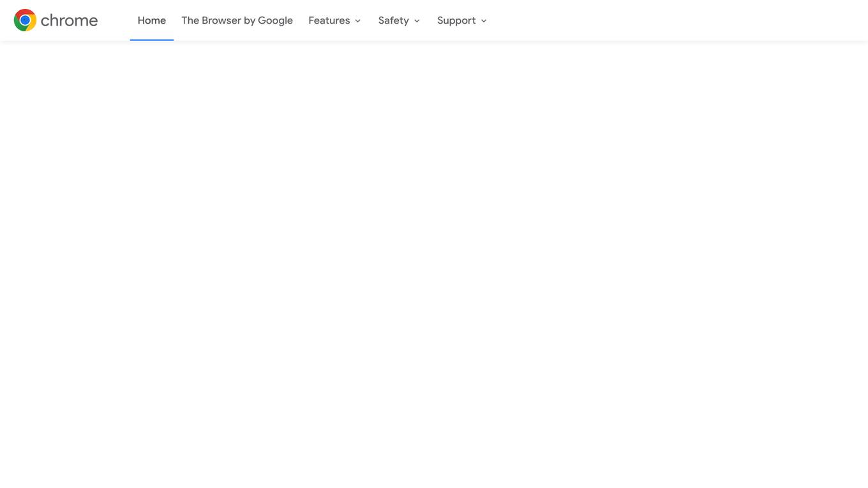
Task: Expand the Features chevron arrow
Action: pyautogui.click(x=358, y=21)
